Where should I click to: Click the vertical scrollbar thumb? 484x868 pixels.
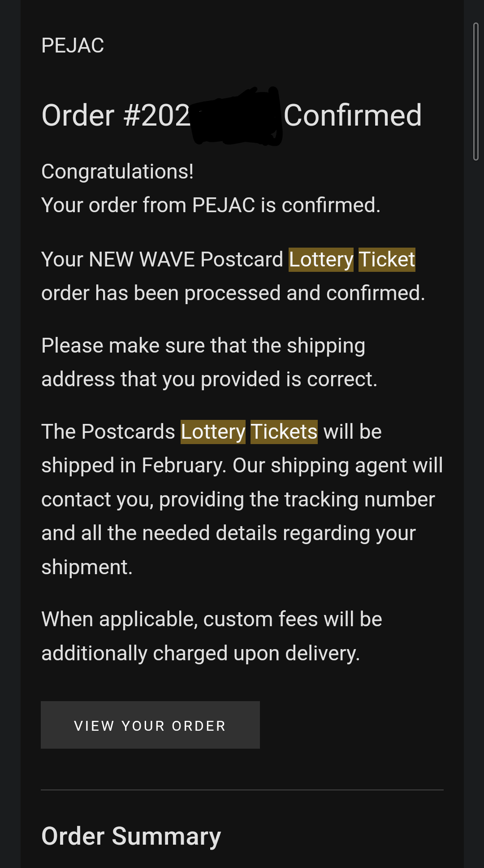pyautogui.click(x=476, y=92)
